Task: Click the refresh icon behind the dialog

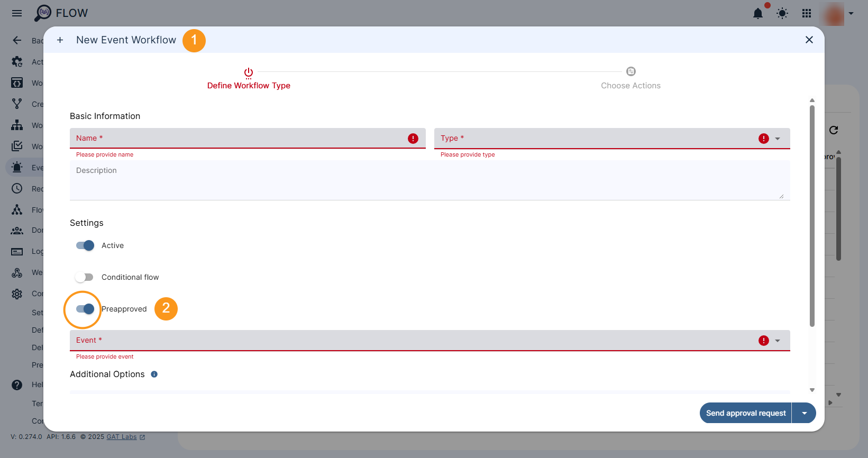Action: 834,130
